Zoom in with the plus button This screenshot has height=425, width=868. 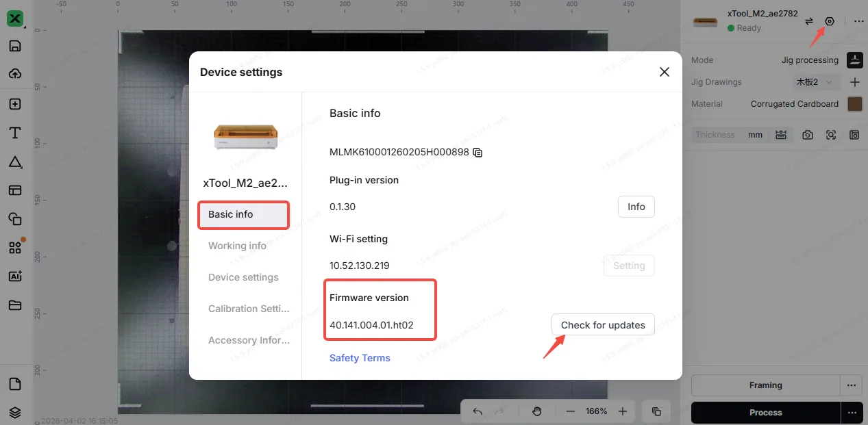[623, 411]
